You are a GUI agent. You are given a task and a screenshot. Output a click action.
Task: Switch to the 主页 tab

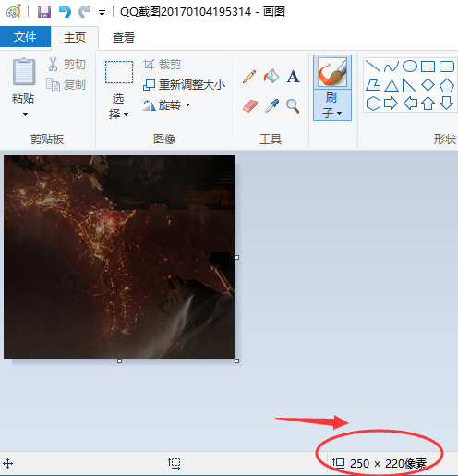click(x=75, y=38)
